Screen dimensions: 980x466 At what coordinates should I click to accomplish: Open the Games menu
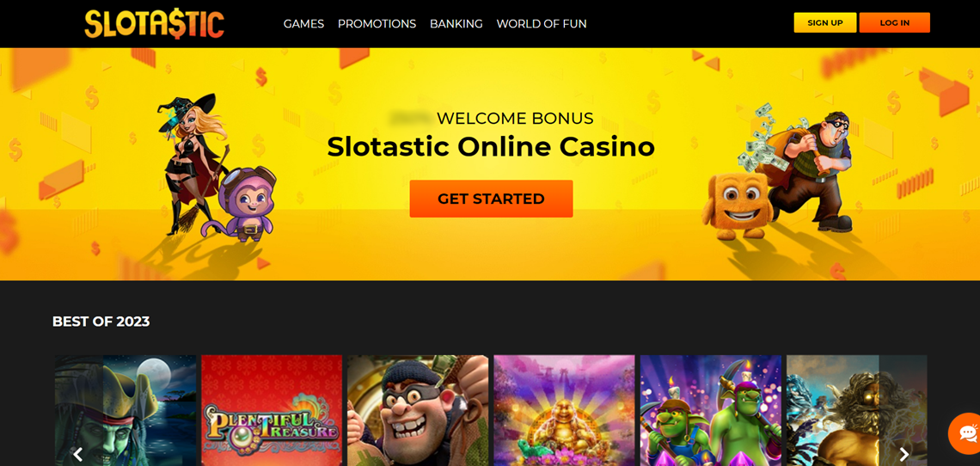coord(303,24)
